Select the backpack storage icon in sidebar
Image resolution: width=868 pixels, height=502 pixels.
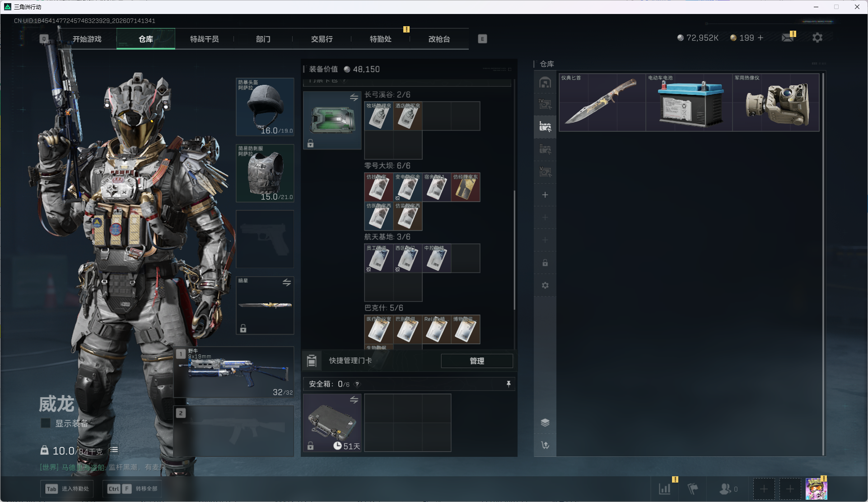click(x=545, y=83)
